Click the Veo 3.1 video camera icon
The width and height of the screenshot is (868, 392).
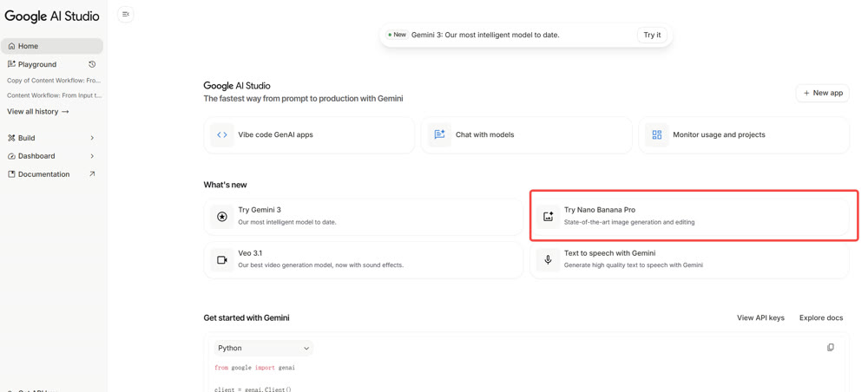pos(222,260)
